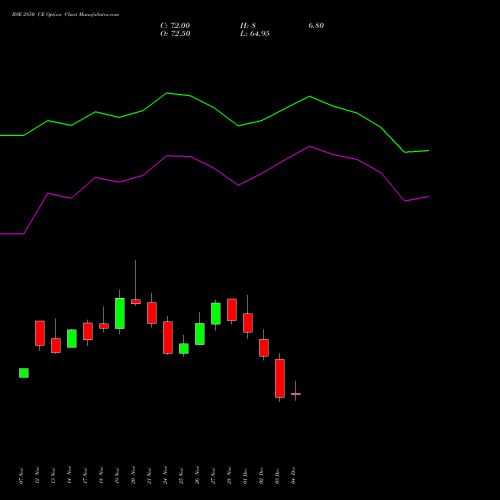Click the chart title text at top-left
This screenshot has height=500, width=500.
click(x=65, y=15)
